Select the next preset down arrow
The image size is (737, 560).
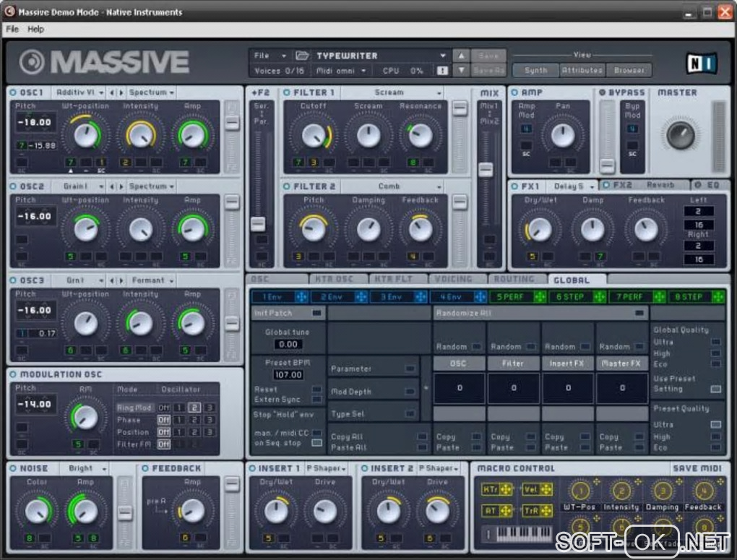[461, 71]
